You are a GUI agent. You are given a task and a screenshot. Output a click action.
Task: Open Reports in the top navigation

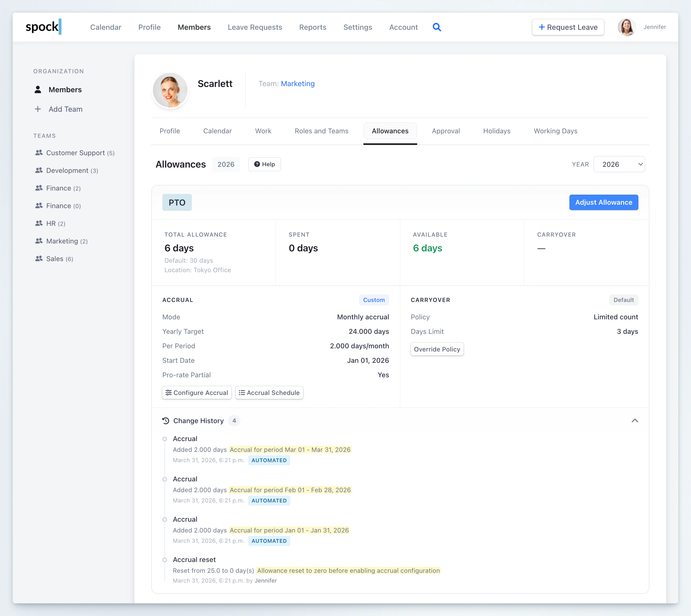pos(313,27)
